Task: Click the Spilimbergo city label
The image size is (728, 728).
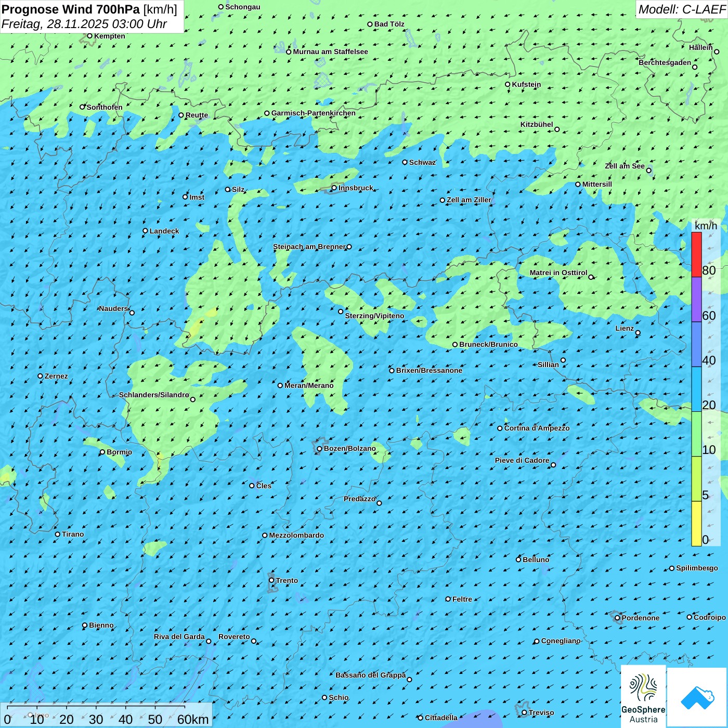Action: 697,568
